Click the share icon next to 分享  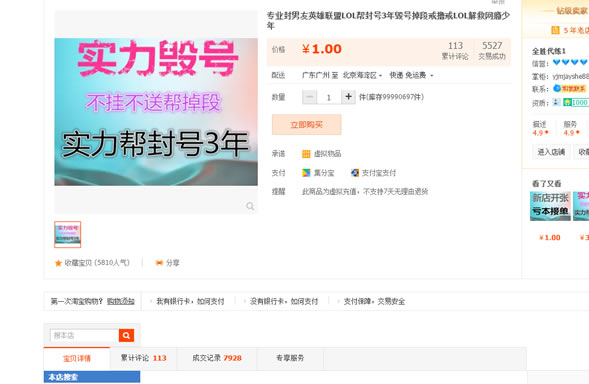tap(159, 263)
